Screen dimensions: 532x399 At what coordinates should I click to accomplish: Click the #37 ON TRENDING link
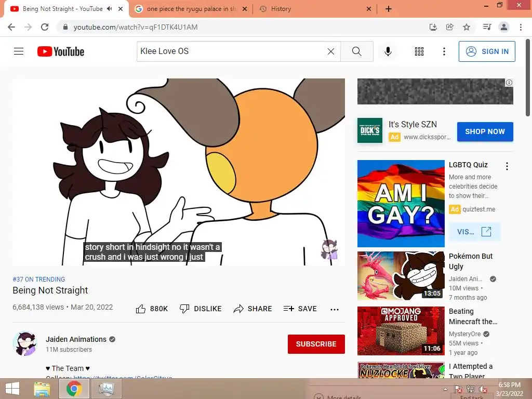pyautogui.click(x=38, y=279)
